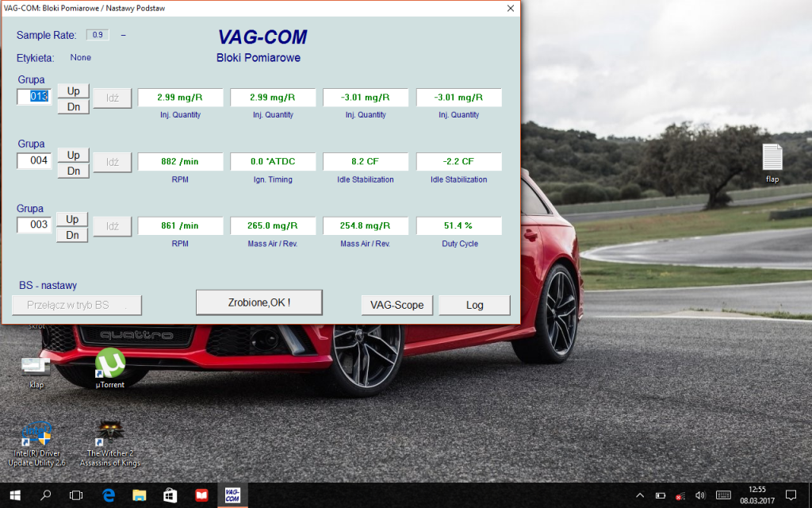Click the BS - nastawy heading

tap(48, 285)
